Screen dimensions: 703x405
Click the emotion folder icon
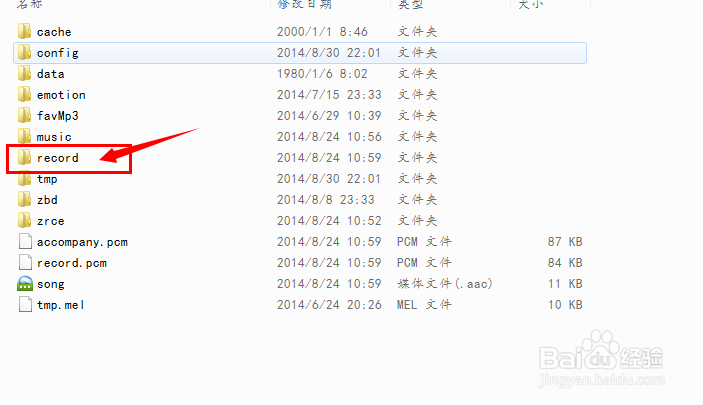tap(25, 95)
